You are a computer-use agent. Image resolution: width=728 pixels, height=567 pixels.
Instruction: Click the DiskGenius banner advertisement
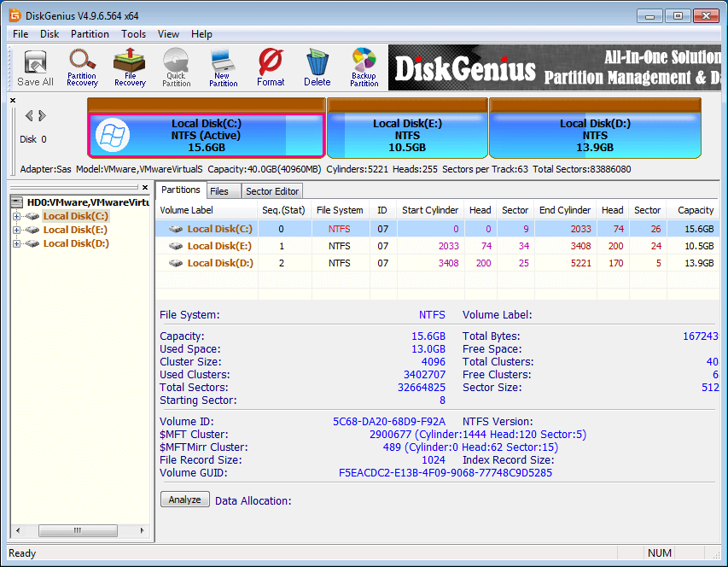coord(555,67)
